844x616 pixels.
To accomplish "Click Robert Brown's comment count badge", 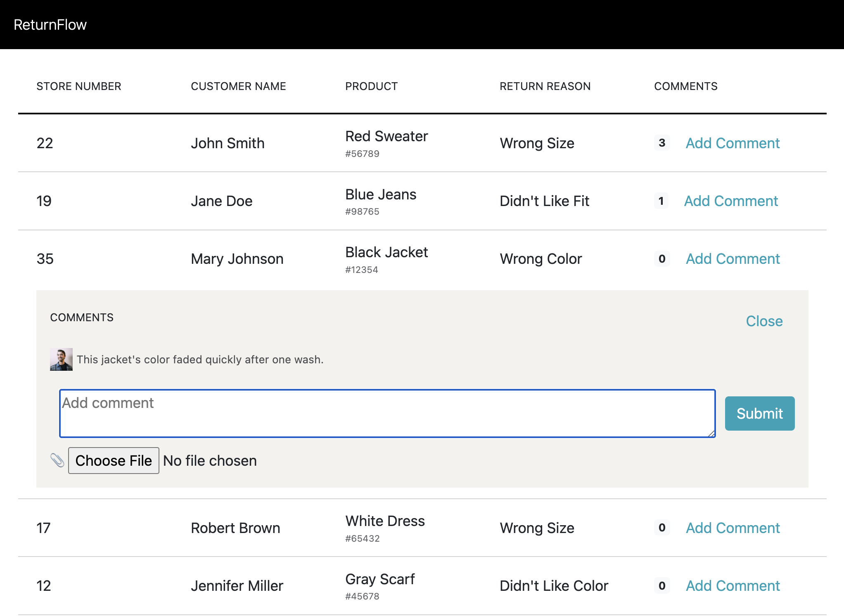I will tap(662, 528).
